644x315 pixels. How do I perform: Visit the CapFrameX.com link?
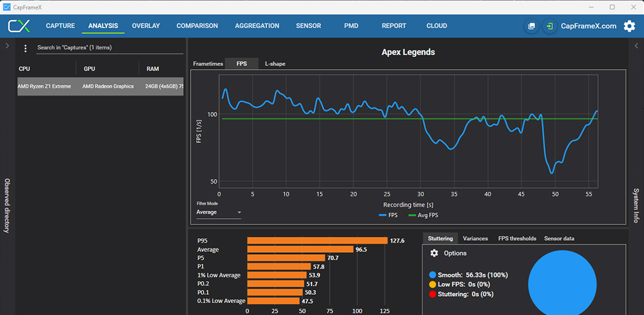pyautogui.click(x=588, y=26)
